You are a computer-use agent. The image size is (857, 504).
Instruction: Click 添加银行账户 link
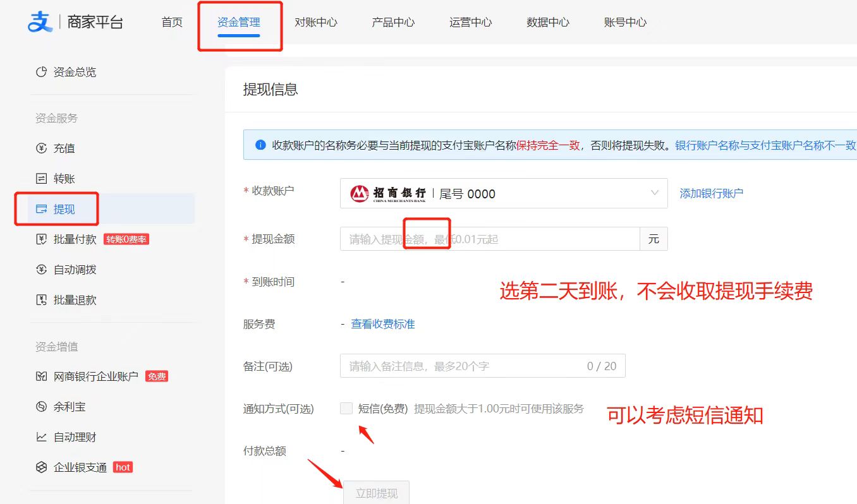point(711,194)
